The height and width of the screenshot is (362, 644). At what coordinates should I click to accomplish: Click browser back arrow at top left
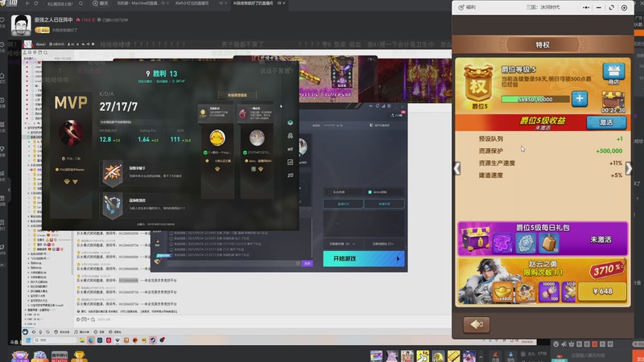27,3
